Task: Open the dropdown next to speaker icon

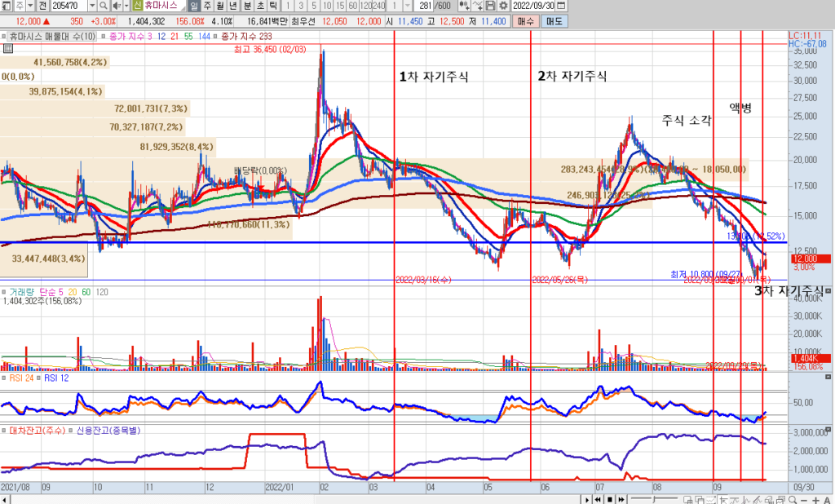Action: (128, 6)
